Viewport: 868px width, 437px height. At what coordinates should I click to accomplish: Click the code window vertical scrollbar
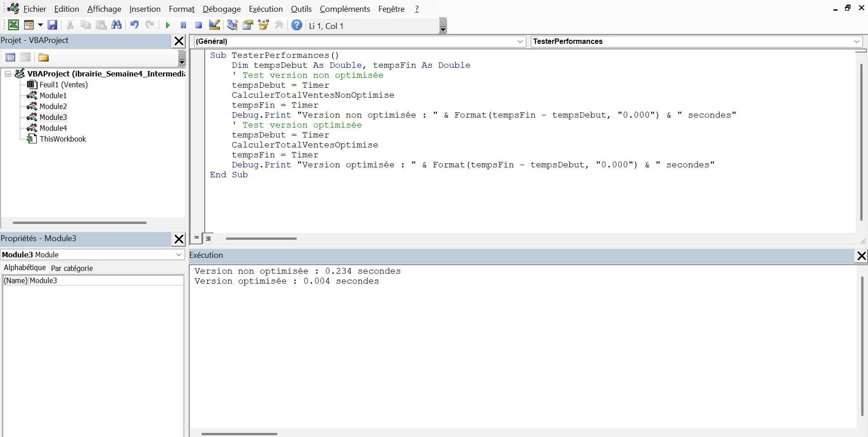tap(861, 142)
